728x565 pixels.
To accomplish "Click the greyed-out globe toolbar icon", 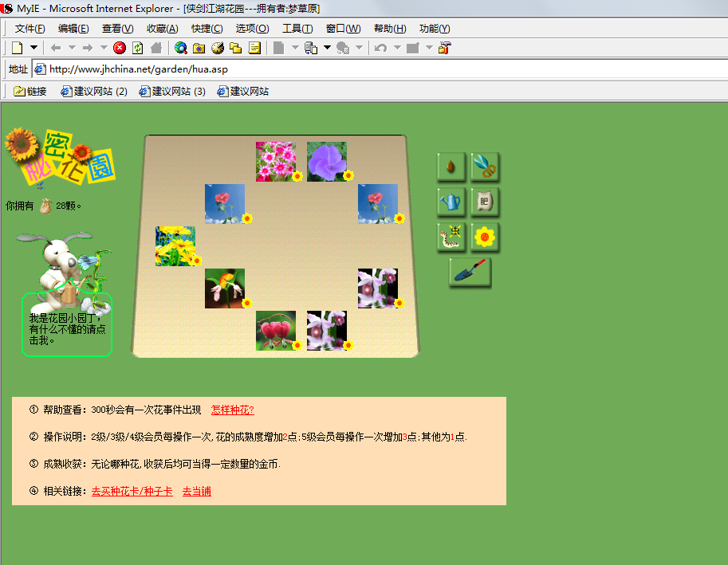I will click(343, 48).
